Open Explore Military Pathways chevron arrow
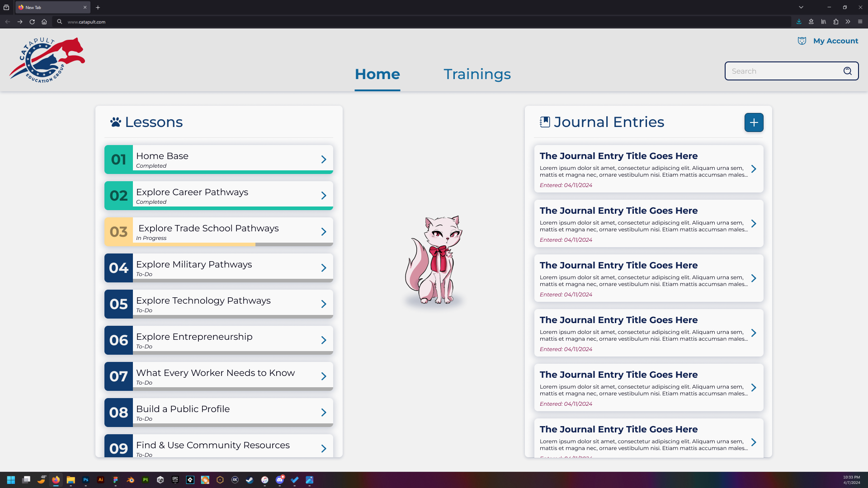This screenshot has height=488, width=868. point(324,268)
